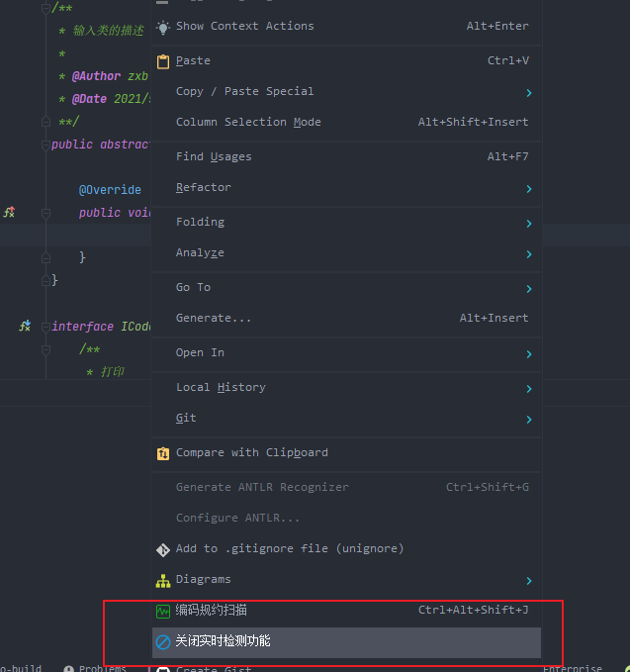The height and width of the screenshot is (672, 630).
Task: Open Copy / Paste Special menu entry
Action: pos(346,92)
